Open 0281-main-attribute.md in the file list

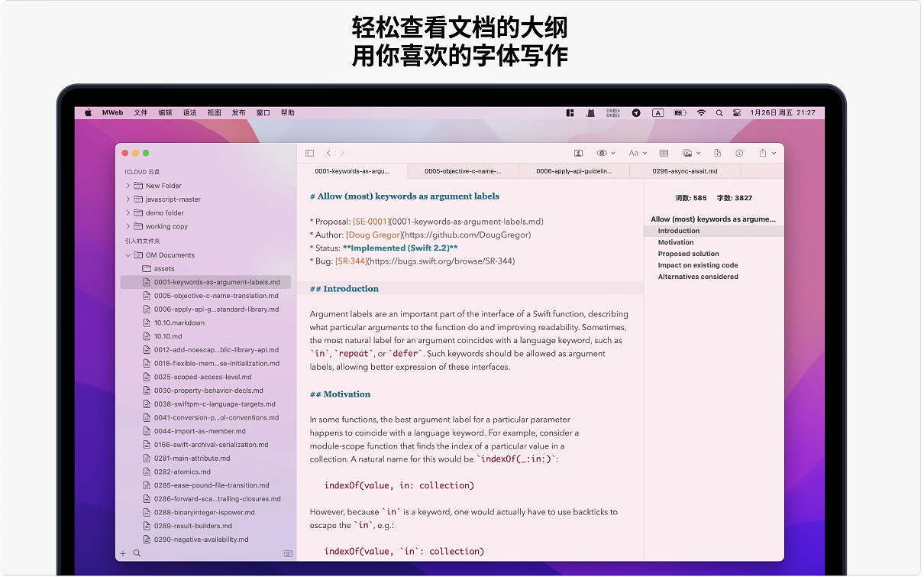point(192,459)
